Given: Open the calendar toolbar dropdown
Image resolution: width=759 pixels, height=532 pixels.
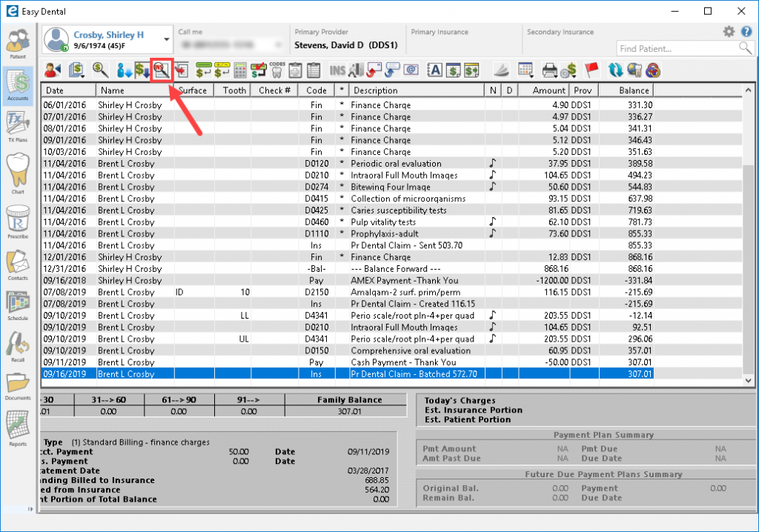Looking at the screenshot, I should pos(526,70).
